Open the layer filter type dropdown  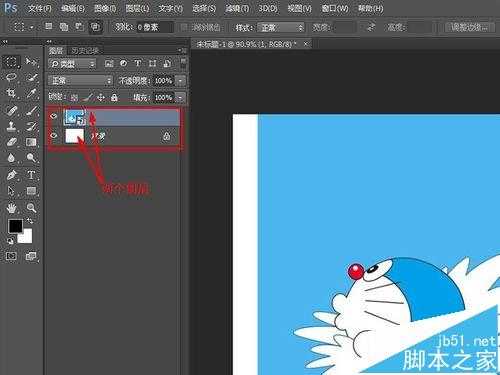pyautogui.click(x=72, y=64)
